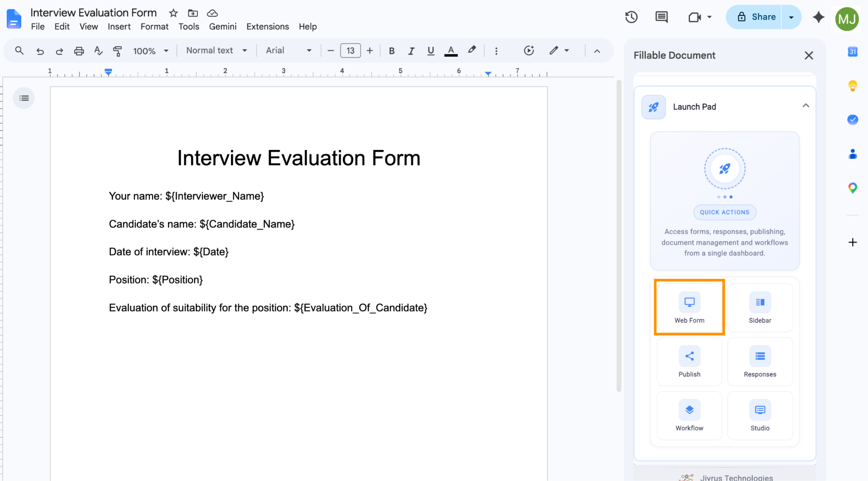
Task: Redo the last action
Action: [x=59, y=51]
